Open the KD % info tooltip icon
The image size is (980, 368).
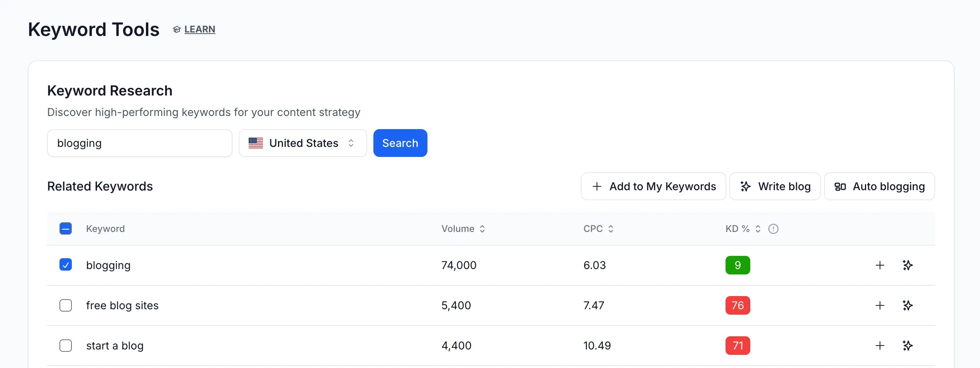tap(773, 228)
